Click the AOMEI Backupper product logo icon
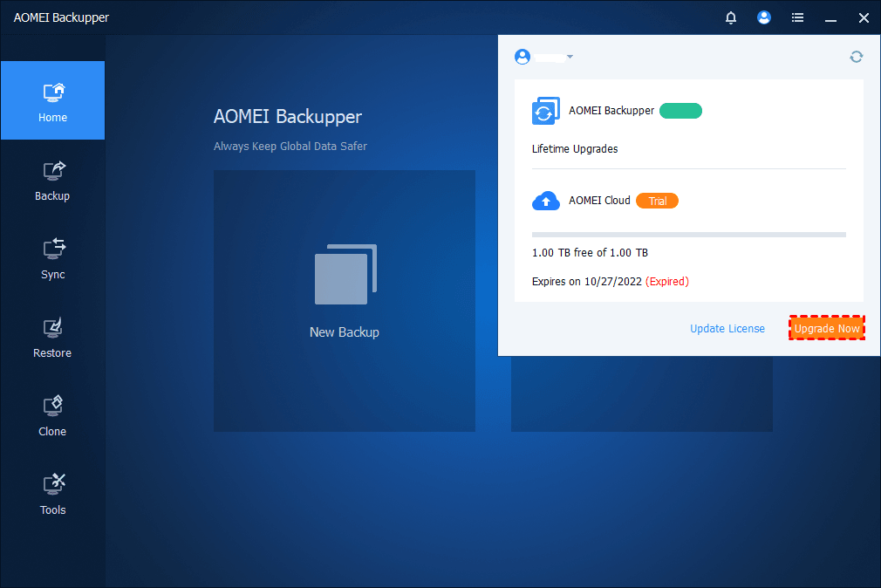Screen dimensions: 881x588 click(545, 111)
